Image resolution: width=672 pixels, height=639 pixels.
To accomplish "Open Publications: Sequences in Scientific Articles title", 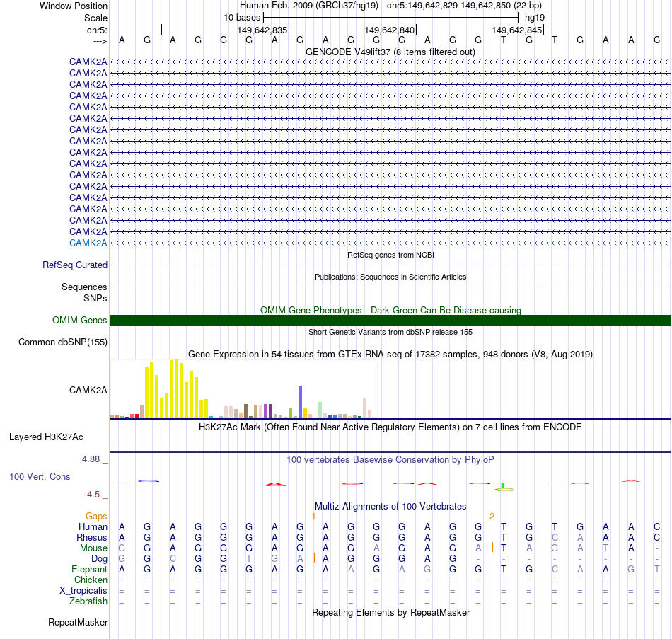I will (390, 277).
